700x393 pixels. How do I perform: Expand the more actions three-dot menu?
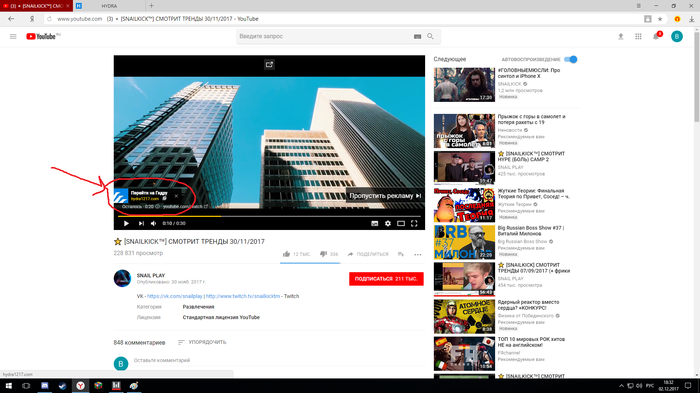[417, 255]
